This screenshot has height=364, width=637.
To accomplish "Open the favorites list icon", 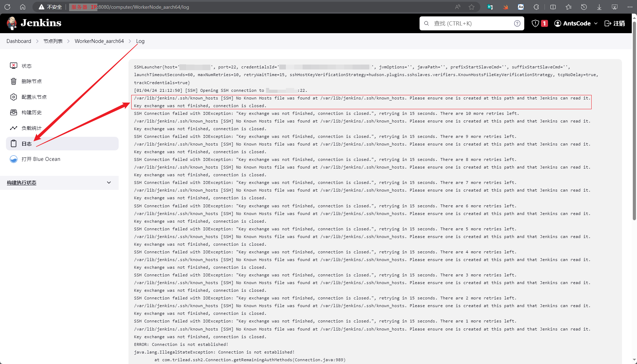I will click(569, 7).
